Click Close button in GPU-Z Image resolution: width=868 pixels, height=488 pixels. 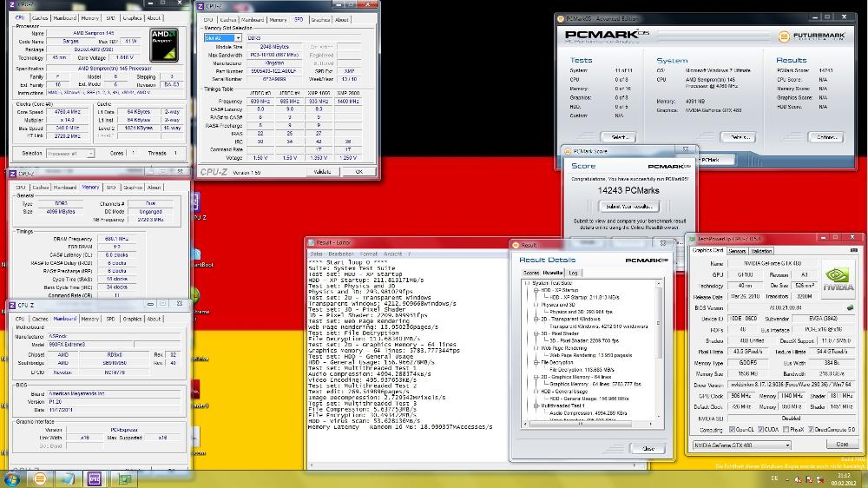pyautogui.click(x=842, y=445)
